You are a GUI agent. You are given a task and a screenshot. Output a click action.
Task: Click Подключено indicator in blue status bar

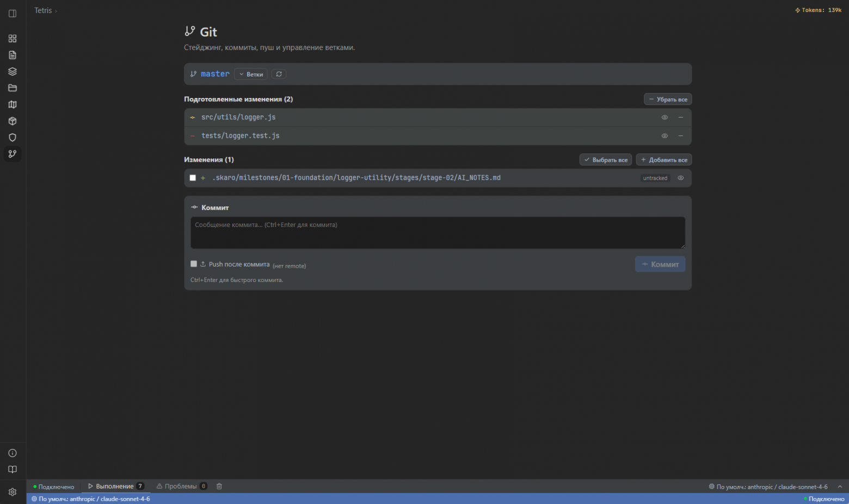(x=824, y=499)
